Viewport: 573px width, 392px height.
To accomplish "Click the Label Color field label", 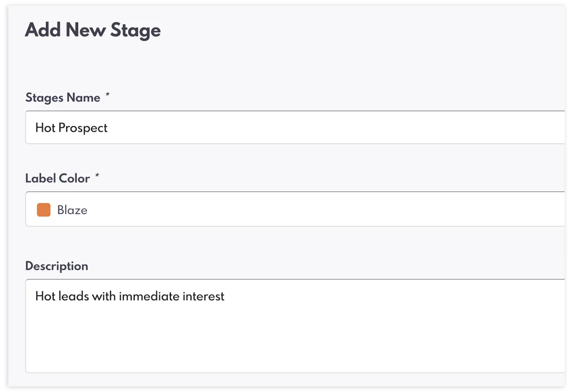I will click(x=58, y=178).
